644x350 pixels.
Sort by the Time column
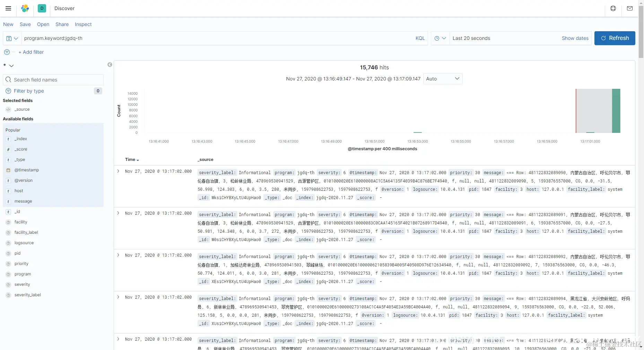click(132, 160)
